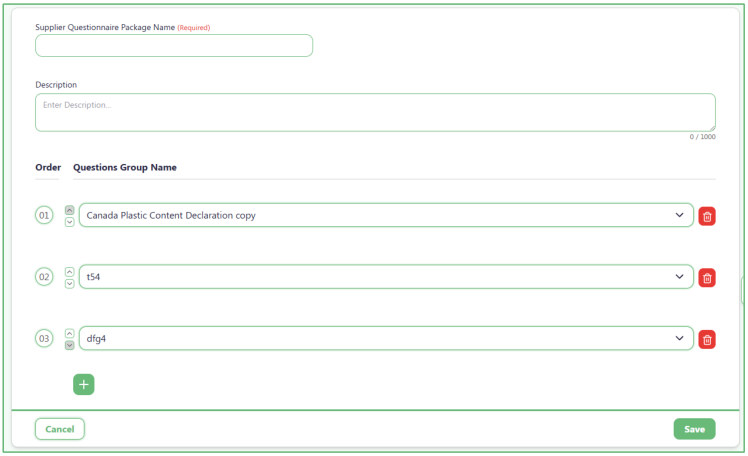Image resolution: width=748 pixels, height=456 pixels.
Task: Delete the Canada Plastic Content Declaration copy row
Action: (x=706, y=216)
